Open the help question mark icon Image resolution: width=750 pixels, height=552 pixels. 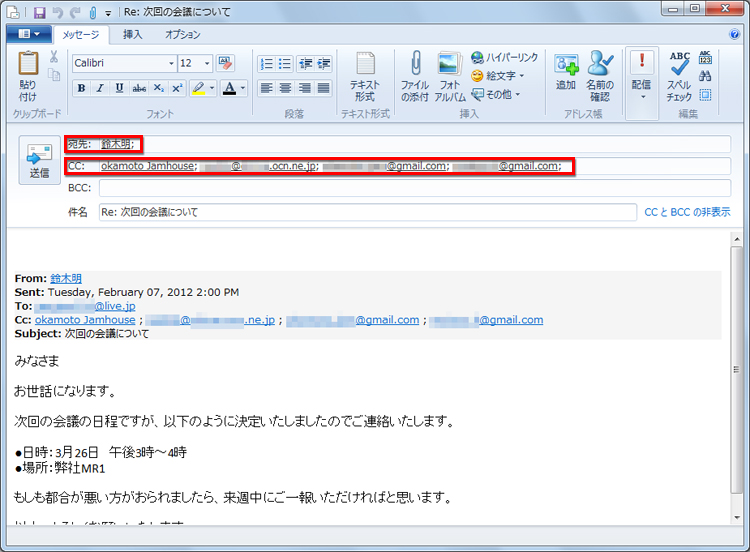pos(734,34)
